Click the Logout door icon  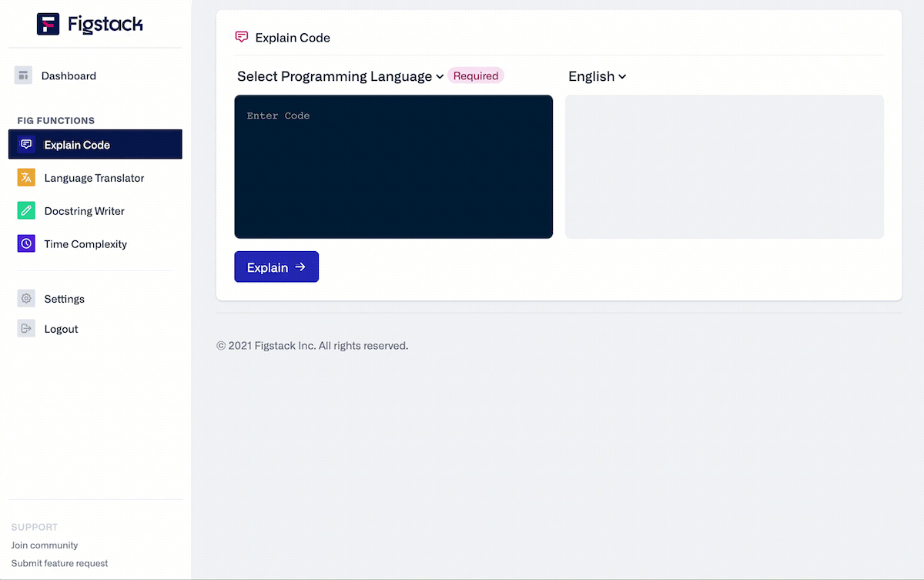pyautogui.click(x=26, y=329)
